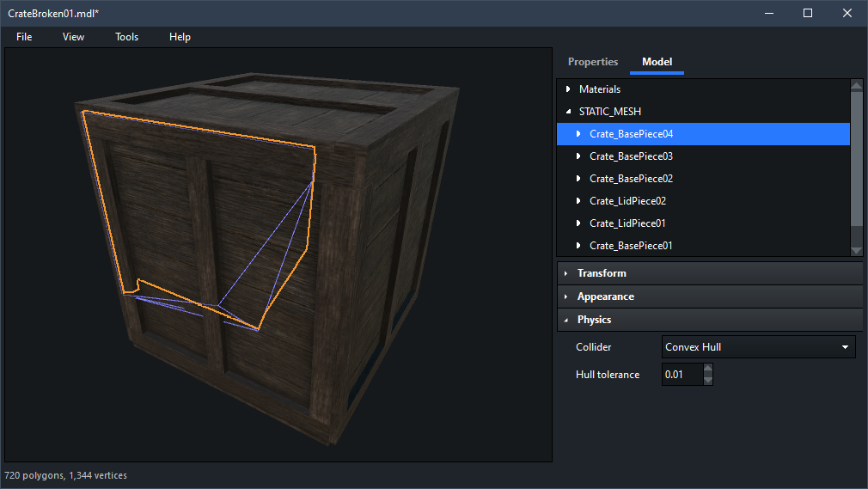
Task: Open the Help menu
Action: [180, 37]
